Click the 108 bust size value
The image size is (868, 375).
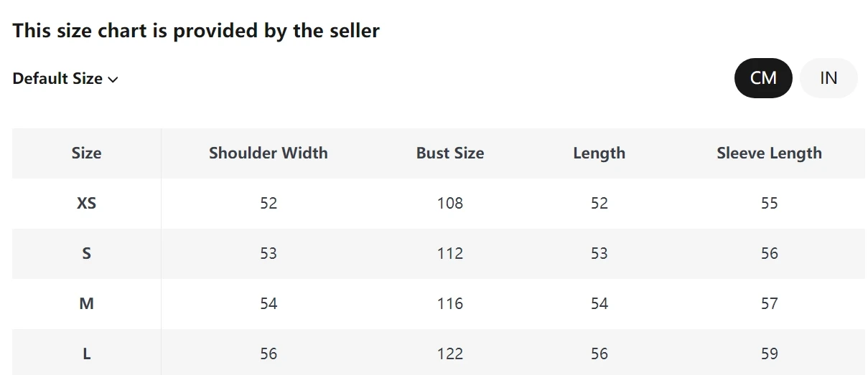click(450, 203)
